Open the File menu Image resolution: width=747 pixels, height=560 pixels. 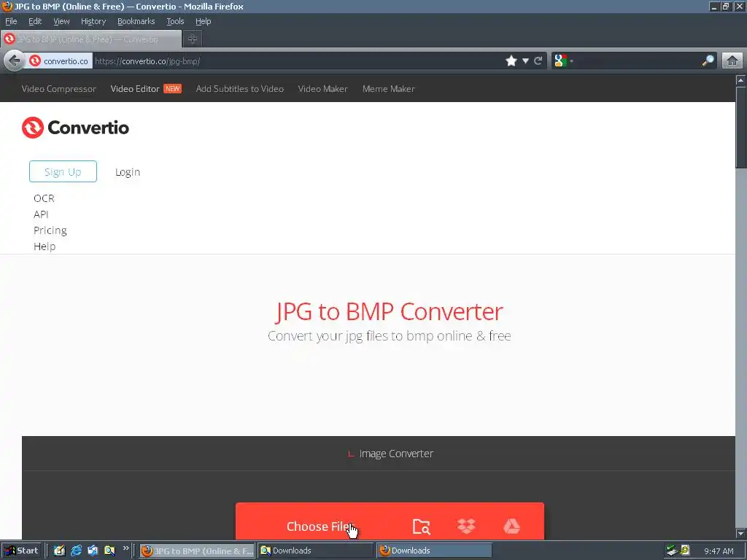11,21
